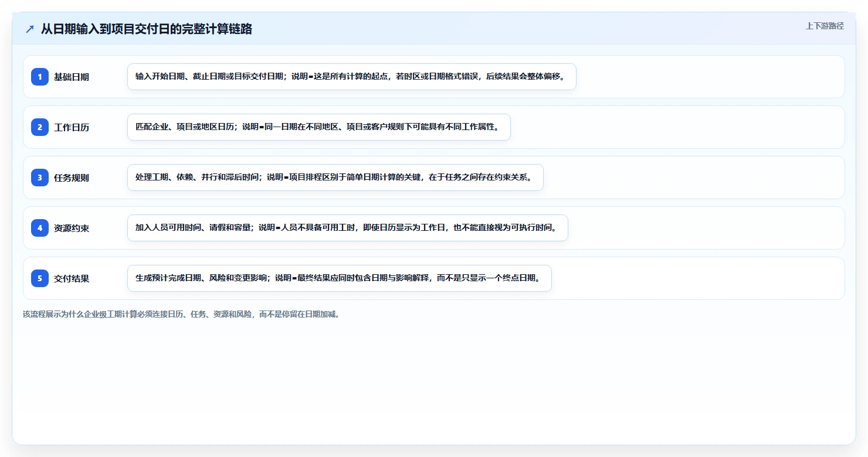Click the footer note starting 该流程展示为什么
The image size is (868, 457).
click(181, 314)
